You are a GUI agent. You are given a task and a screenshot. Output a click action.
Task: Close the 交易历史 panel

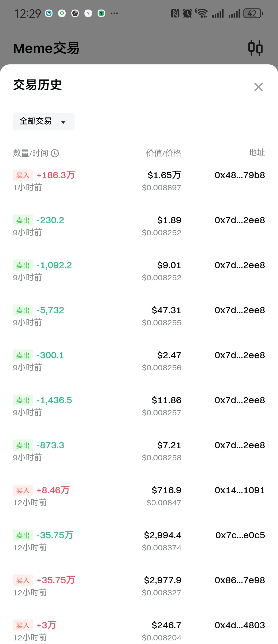[258, 87]
